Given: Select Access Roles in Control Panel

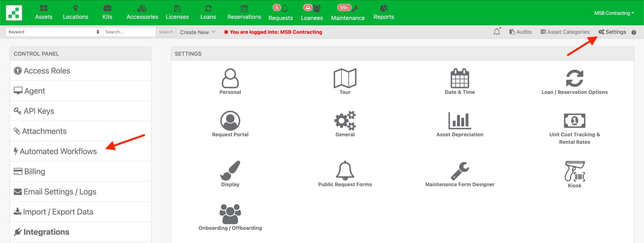Looking at the screenshot, I should pos(80,71).
